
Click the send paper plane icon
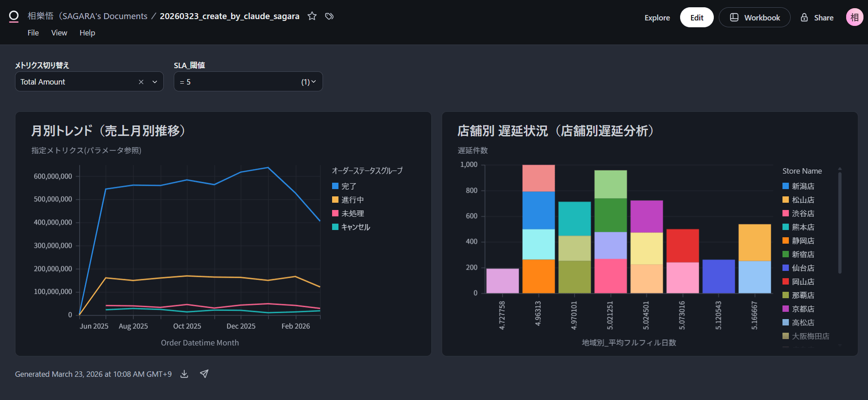(x=204, y=374)
